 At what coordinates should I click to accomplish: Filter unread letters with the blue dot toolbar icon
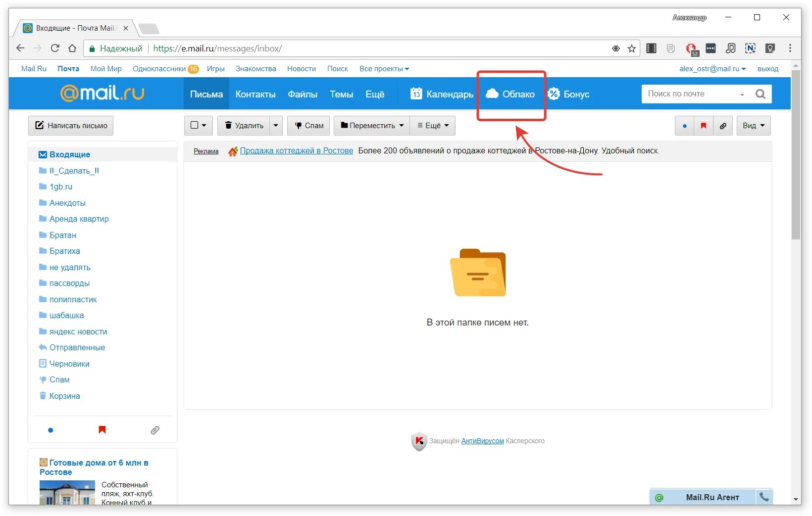[x=685, y=126]
